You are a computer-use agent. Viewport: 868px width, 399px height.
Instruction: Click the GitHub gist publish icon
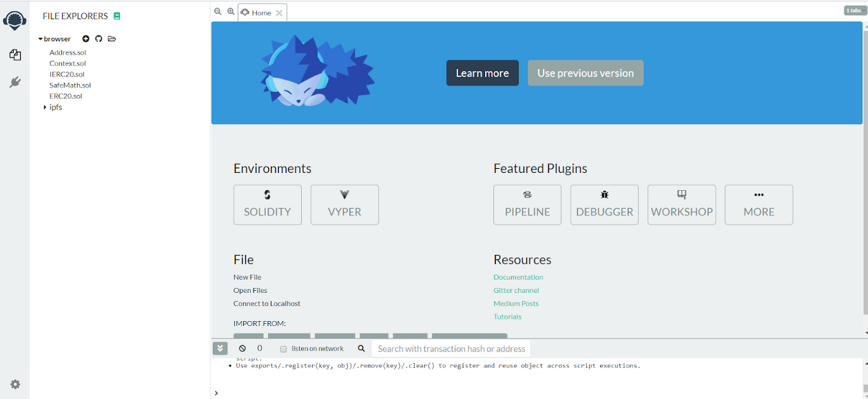99,39
